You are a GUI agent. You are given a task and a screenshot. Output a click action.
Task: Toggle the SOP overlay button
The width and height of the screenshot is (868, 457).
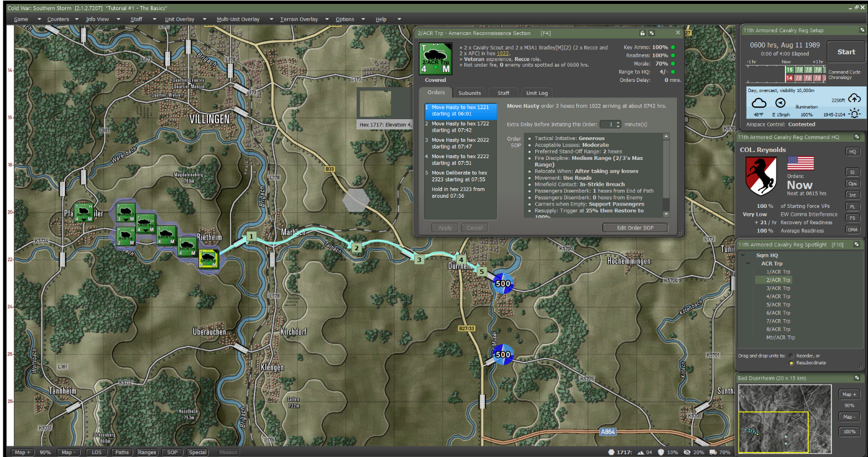172,452
